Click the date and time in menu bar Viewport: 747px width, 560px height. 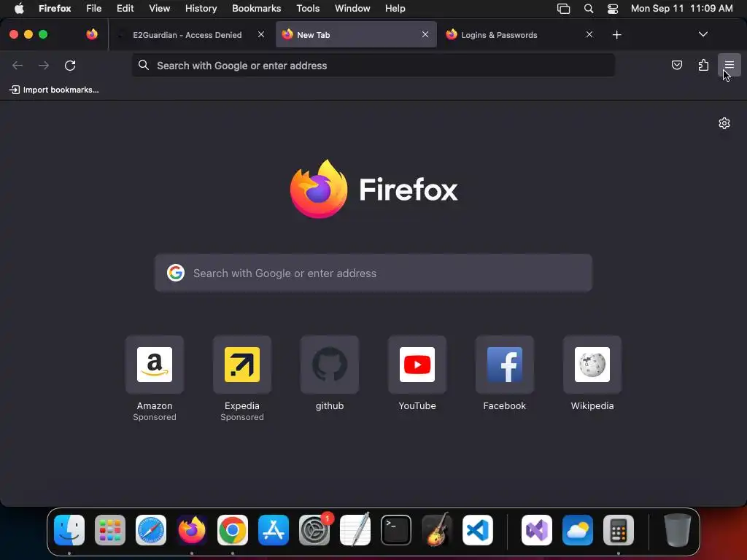pos(682,8)
